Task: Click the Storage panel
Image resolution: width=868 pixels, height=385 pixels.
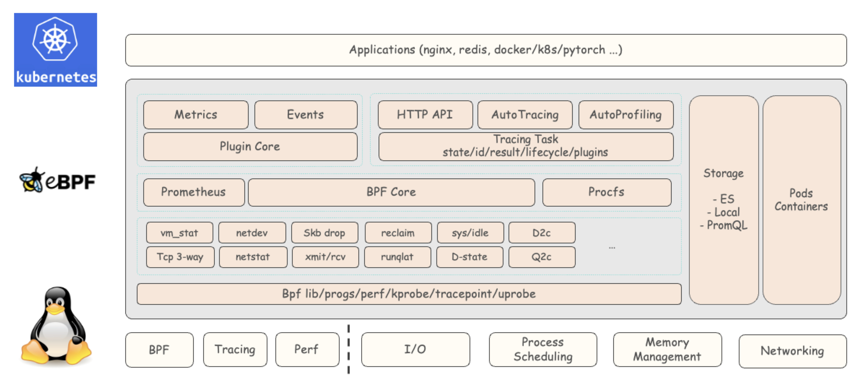Action: pos(724,200)
